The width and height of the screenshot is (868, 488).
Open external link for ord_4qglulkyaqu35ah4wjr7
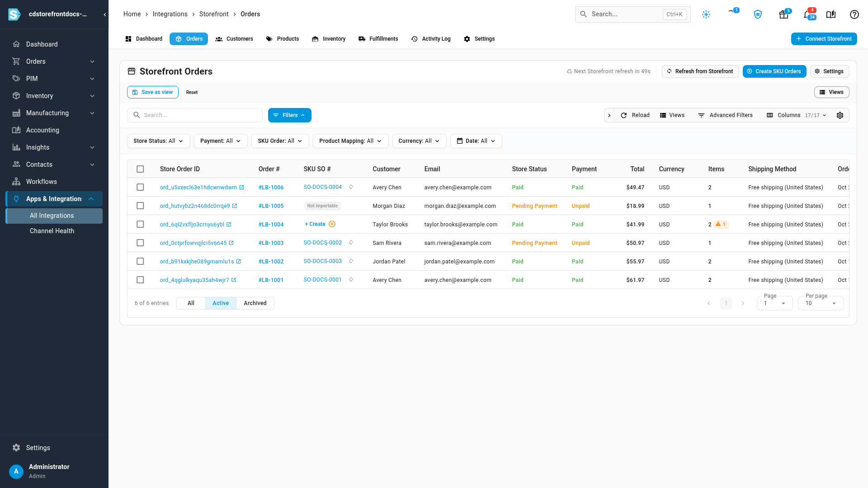pos(234,280)
